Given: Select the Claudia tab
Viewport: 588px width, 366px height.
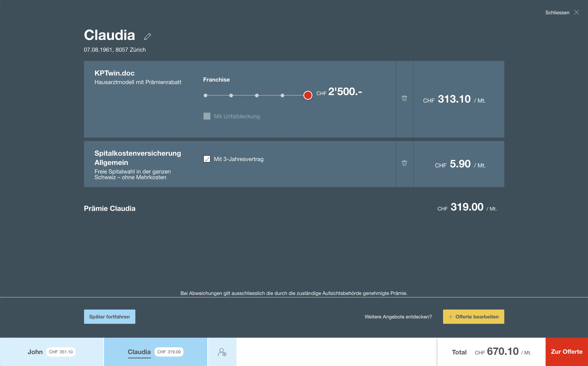Looking at the screenshot, I should click(156, 352).
